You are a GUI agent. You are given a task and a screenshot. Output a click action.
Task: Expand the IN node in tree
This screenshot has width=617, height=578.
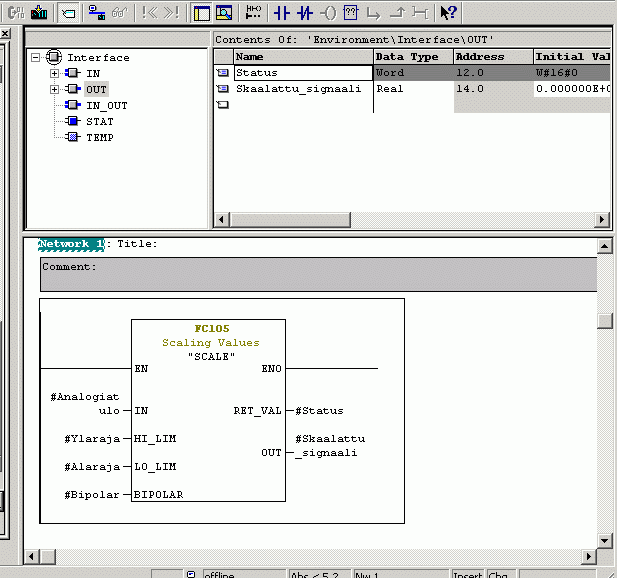(x=55, y=73)
